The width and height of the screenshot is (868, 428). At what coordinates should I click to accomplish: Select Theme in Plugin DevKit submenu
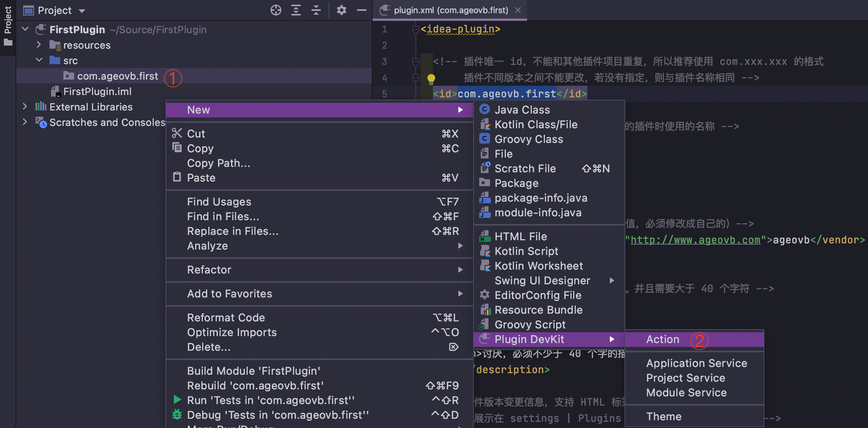[x=694, y=416]
